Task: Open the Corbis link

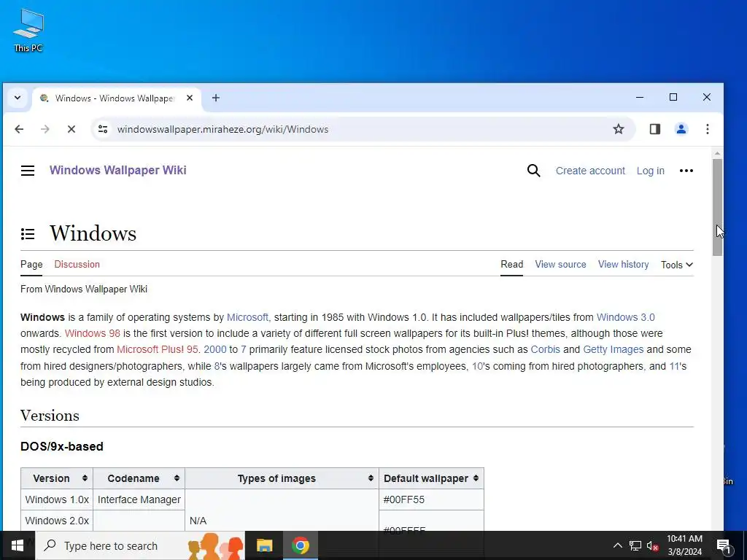Action: pyautogui.click(x=545, y=349)
